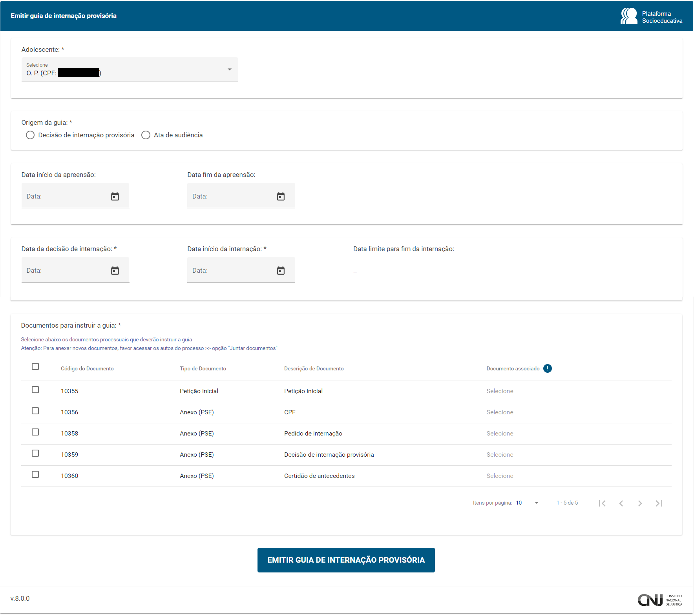Toggle the select-all documents checkbox
This screenshot has height=616, width=694.
[x=35, y=366]
